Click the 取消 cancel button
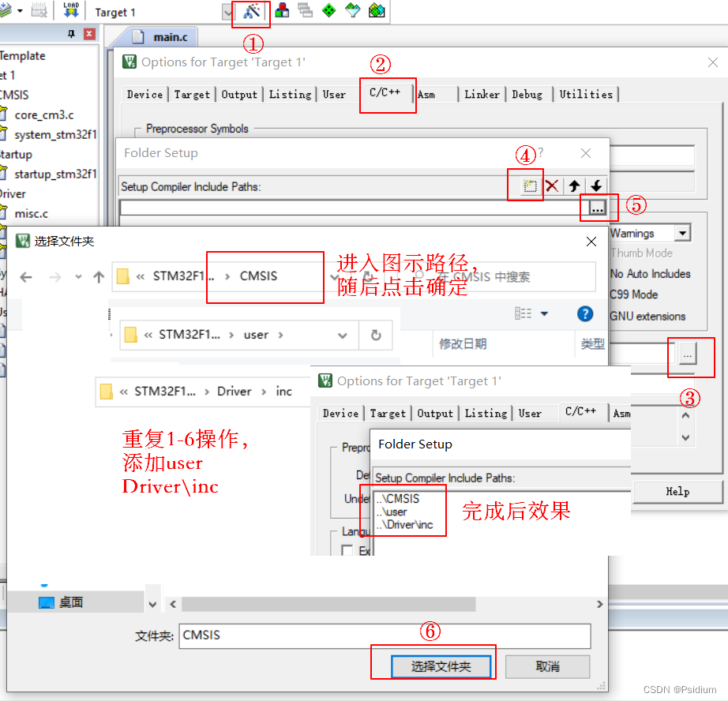728x701 pixels. coord(547,667)
